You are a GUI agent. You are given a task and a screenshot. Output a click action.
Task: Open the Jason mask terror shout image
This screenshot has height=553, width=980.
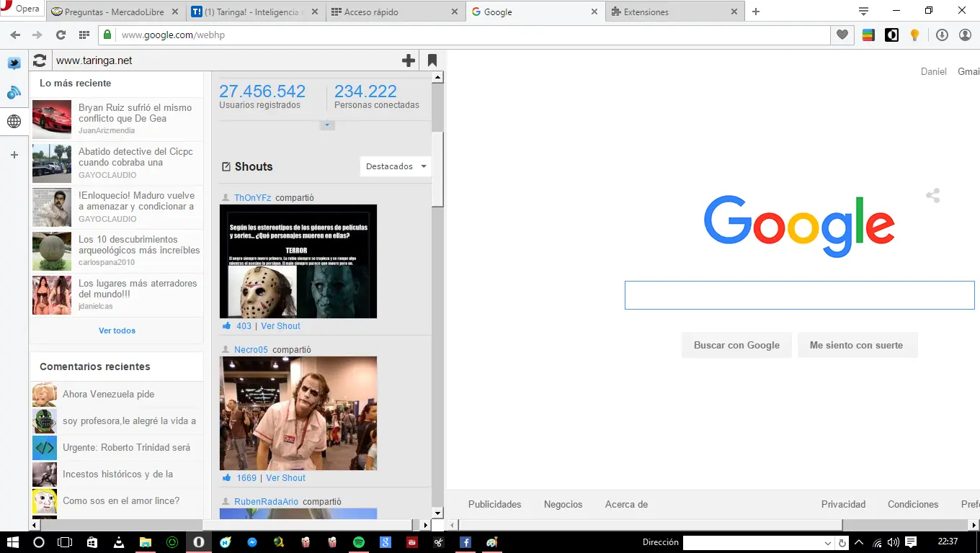point(298,261)
